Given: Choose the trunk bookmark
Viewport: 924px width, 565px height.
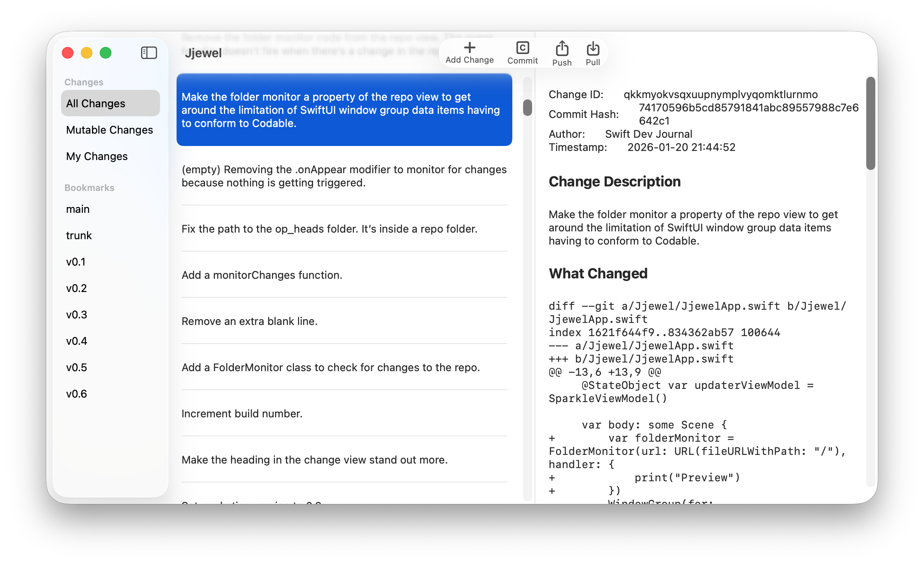Looking at the screenshot, I should coord(79,235).
